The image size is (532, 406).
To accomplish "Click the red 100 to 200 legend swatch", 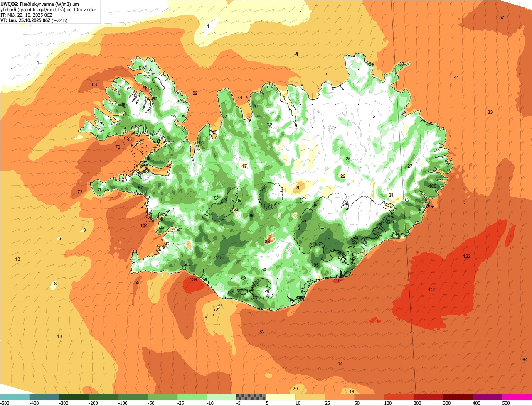I will point(399,397).
